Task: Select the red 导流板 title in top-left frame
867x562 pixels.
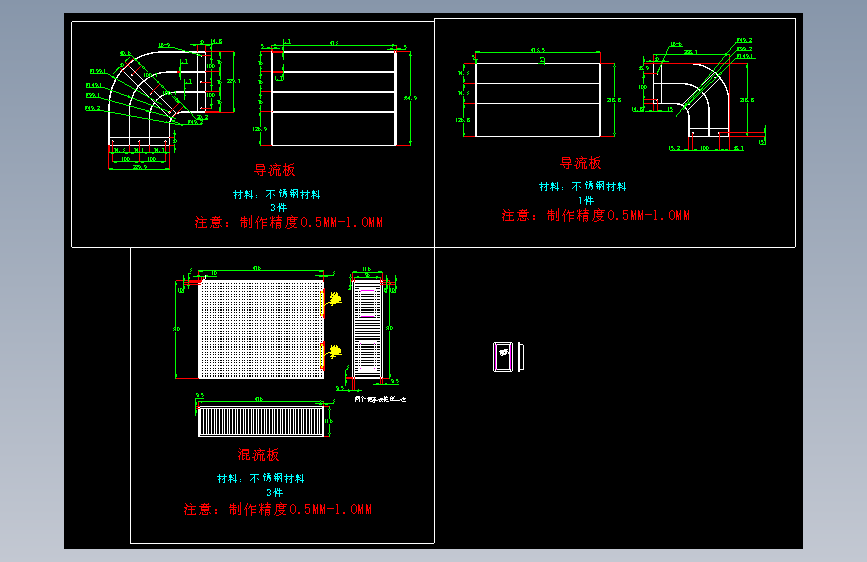Action: pos(274,170)
